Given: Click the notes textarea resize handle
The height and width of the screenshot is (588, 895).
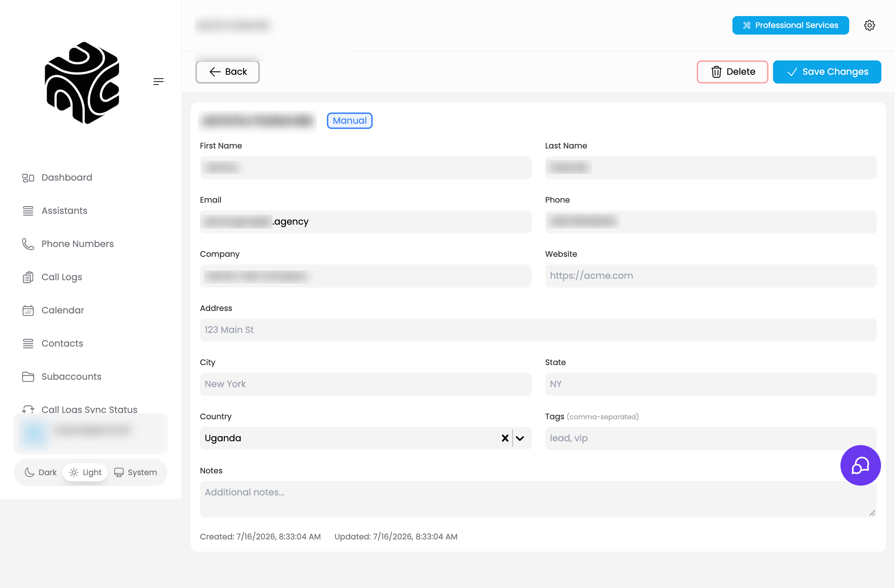Looking at the screenshot, I should (x=872, y=513).
